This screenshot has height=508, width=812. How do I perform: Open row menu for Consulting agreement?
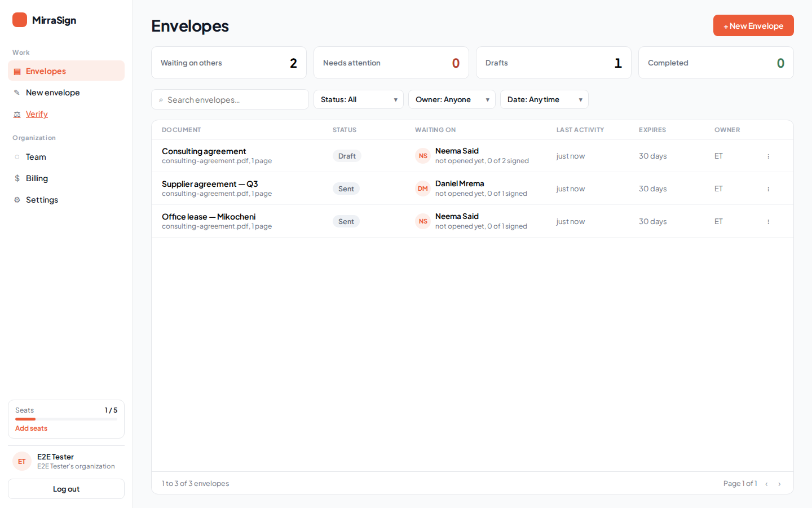pos(768,156)
